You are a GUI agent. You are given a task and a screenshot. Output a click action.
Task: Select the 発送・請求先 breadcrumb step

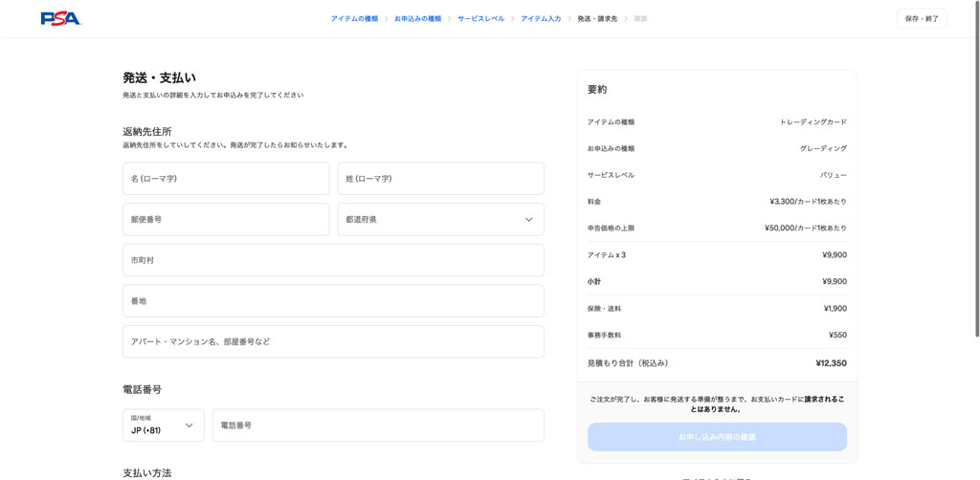(x=597, y=19)
